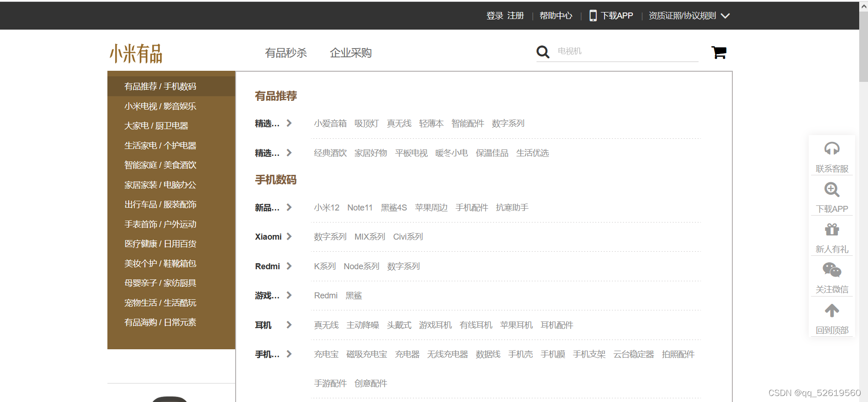This screenshot has width=868, height=402.
Task: Open the 创意配件 link
Action: 371,383
